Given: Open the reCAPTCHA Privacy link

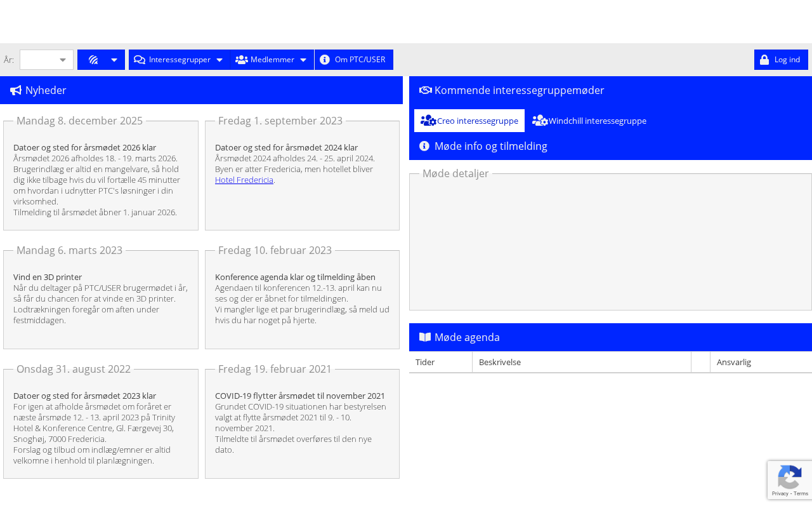Looking at the screenshot, I should click(781, 493).
